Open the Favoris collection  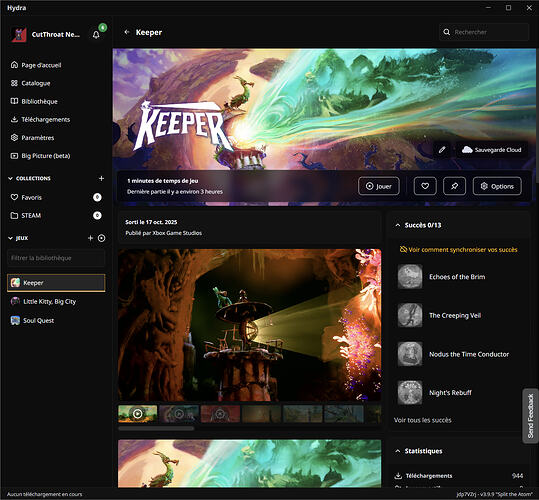click(x=56, y=197)
